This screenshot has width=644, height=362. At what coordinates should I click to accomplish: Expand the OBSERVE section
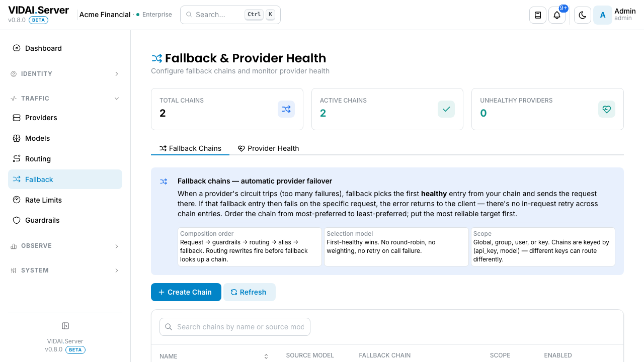65,246
